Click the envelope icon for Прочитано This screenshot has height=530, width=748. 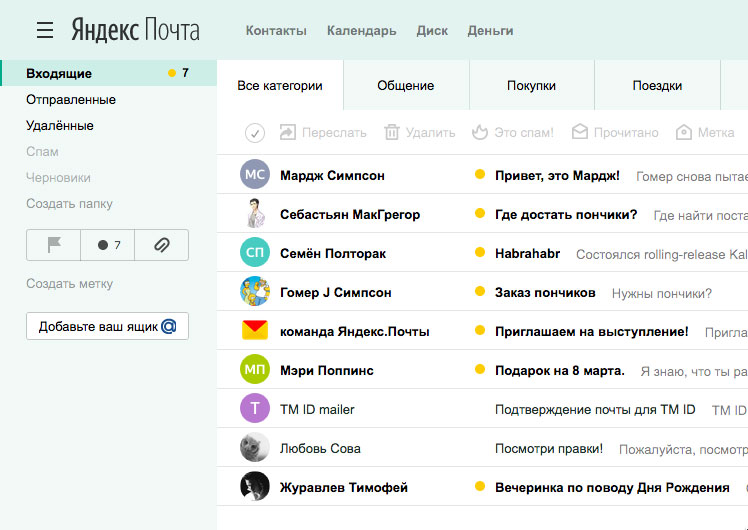tap(580, 132)
